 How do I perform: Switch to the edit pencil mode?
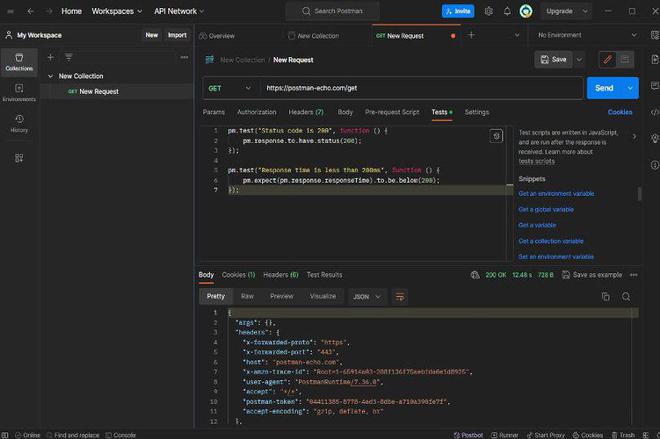(x=606, y=59)
